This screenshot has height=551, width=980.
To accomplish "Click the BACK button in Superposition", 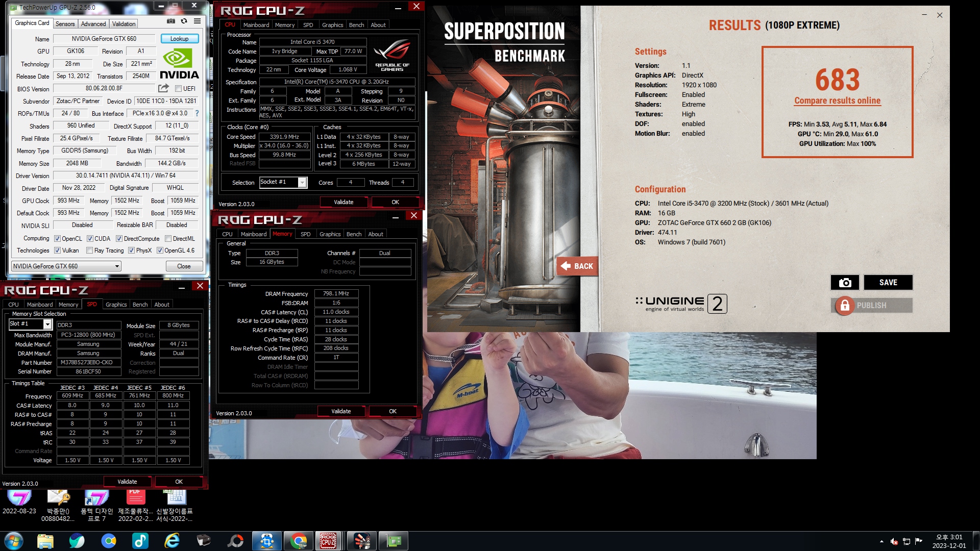I will point(577,266).
